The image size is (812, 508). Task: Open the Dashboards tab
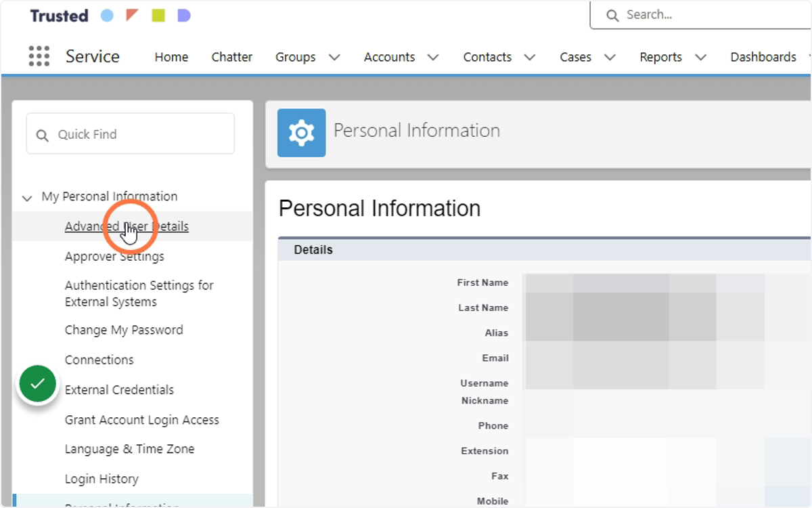pos(763,57)
